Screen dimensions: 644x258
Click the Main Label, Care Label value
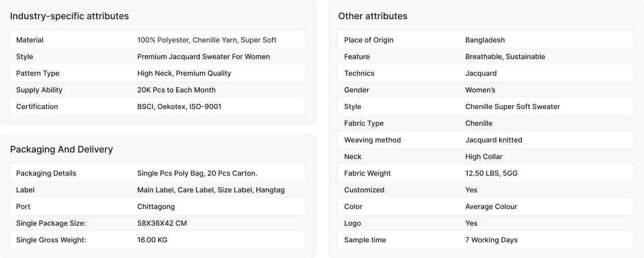pos(210,190)
